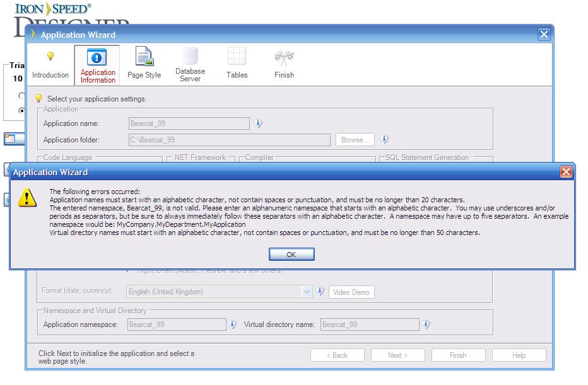Click the Application folder path field

coord(230,140)
